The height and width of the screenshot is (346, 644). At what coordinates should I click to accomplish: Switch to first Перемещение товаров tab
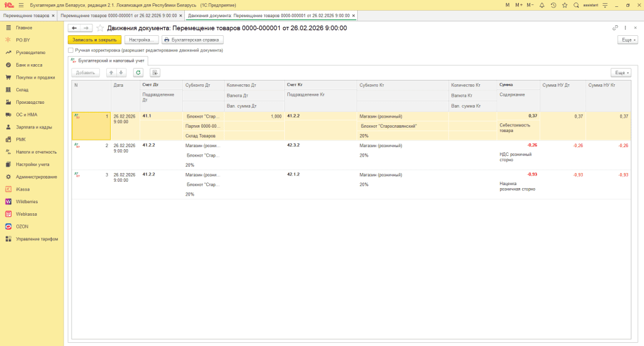point(26,15)
